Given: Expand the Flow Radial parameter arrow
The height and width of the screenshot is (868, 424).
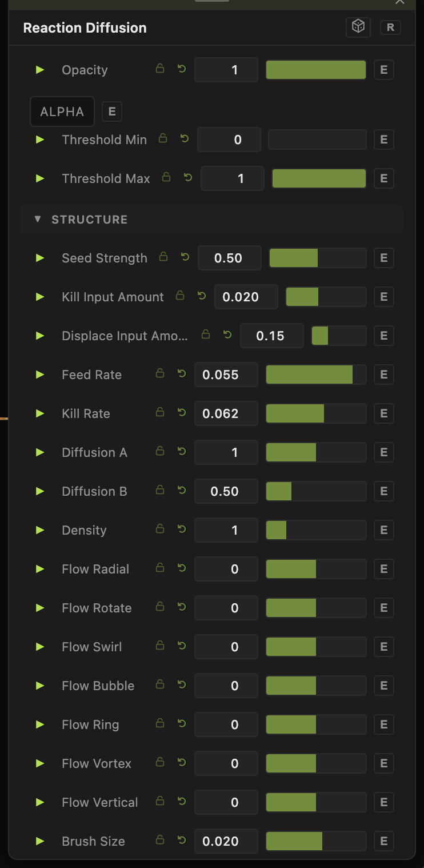Looking at the screenshot, I should point(40,569).
